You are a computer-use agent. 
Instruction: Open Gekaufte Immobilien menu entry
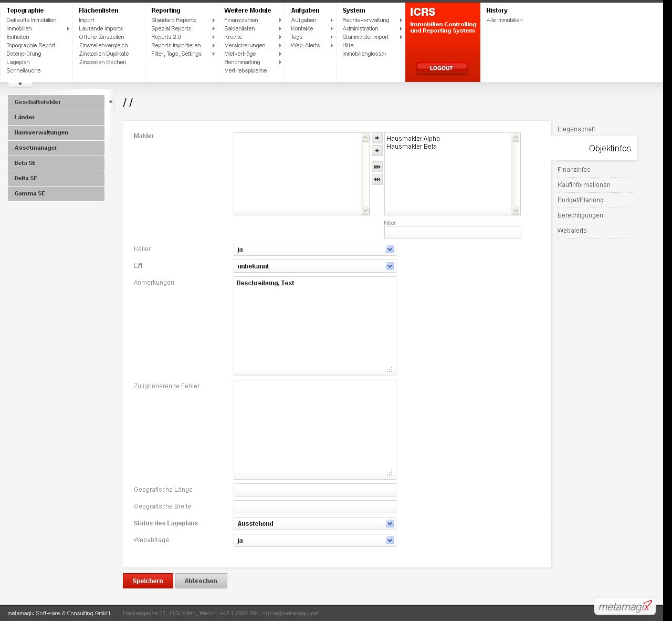pyautogui.click(x=31, y=20)
